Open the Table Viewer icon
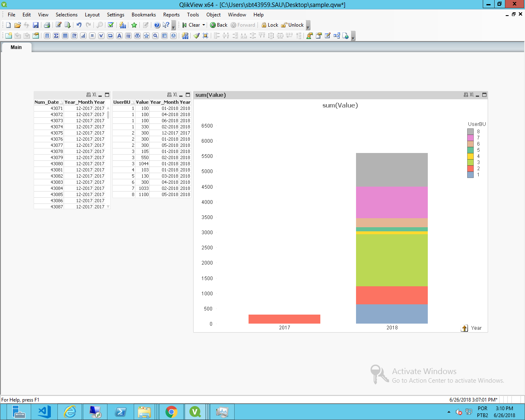 [337, 36]
